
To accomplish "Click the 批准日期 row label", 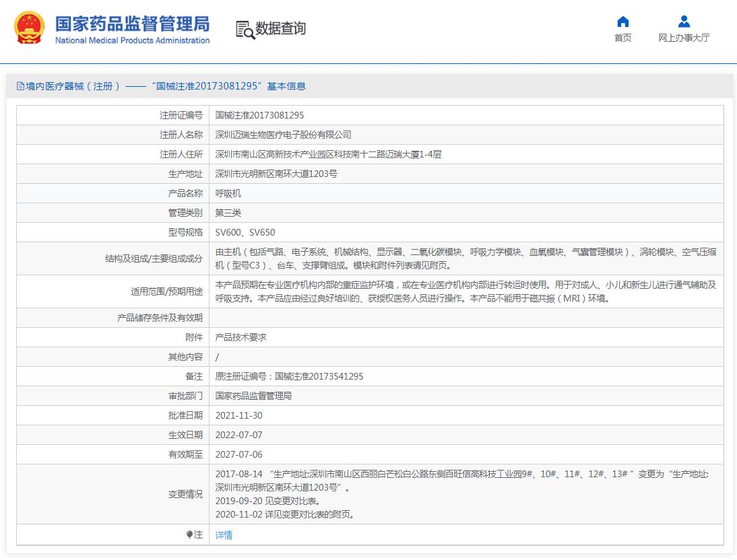I will 185,415.
